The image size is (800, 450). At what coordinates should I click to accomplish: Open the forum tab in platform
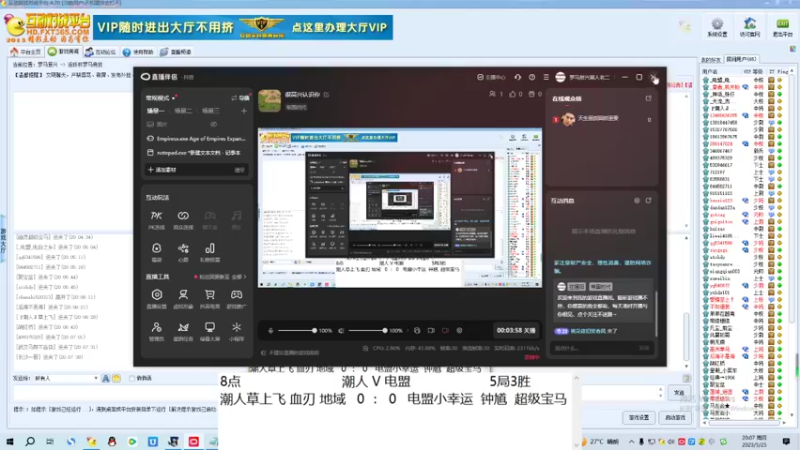pyautogui.click(x=101, y=52)
